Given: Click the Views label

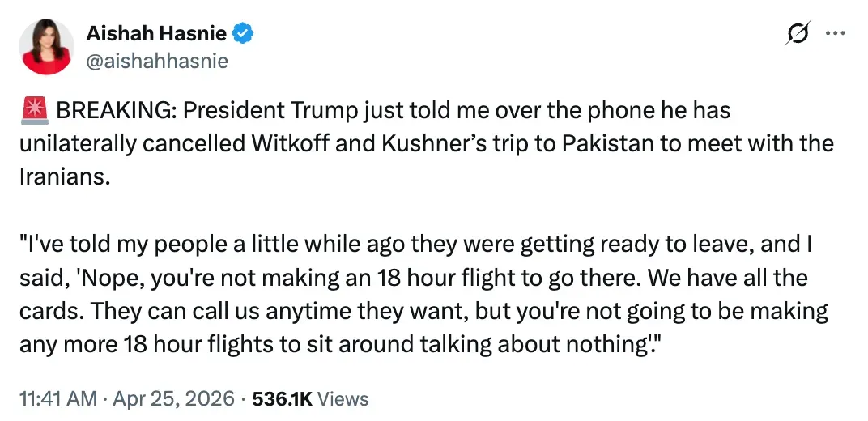Looking at the screenshot, I should point(342,398).
